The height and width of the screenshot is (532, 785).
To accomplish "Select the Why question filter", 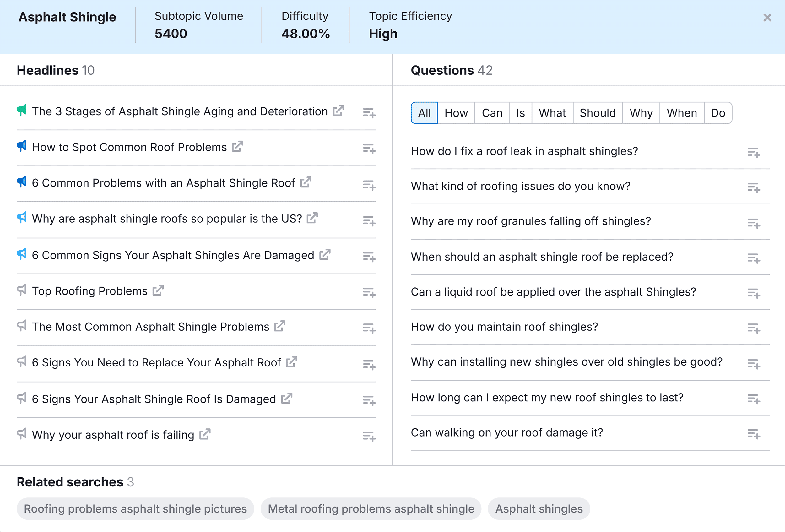I will [641, 113].
